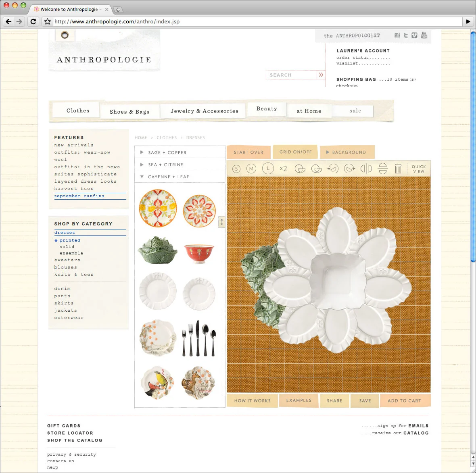
Task: Open the Beauty navigation tab
Action: click(x=267, y=108)
